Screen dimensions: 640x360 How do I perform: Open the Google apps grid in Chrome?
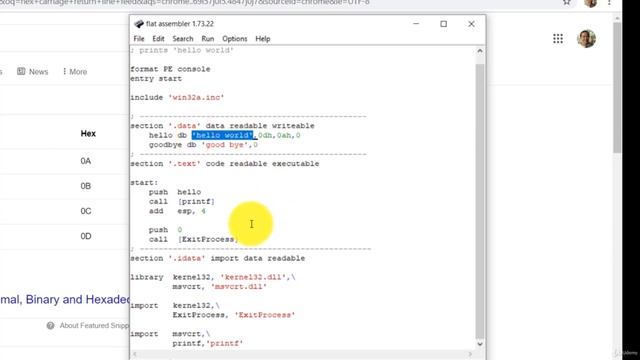558,39
